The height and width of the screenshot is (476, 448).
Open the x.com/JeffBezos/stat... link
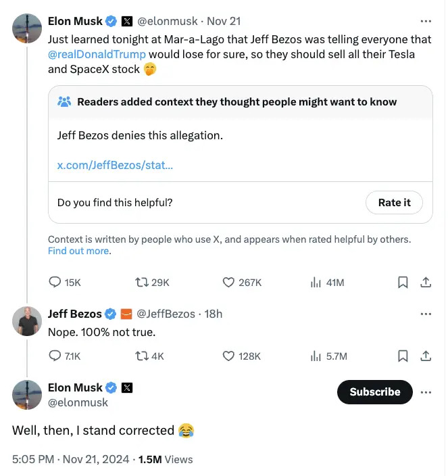point(115,165)
